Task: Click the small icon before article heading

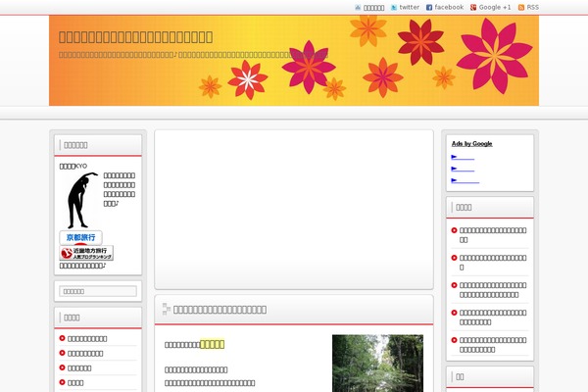Action: pos(167,309)
